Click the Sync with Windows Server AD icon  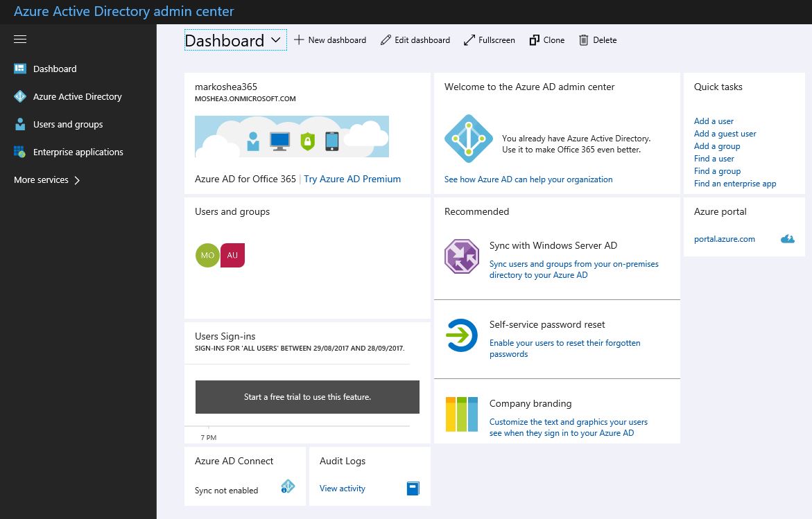(x=461, y=256)
